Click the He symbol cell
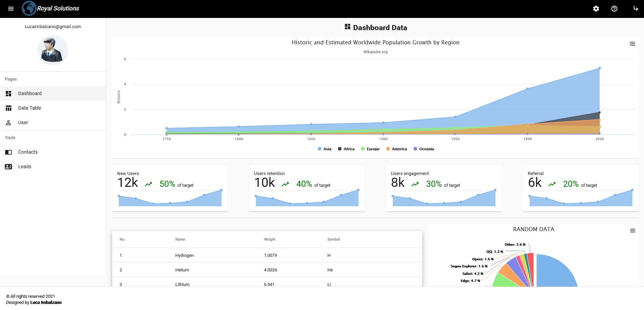The height and width of the screenshot is (310, 644). click(330, 270)
